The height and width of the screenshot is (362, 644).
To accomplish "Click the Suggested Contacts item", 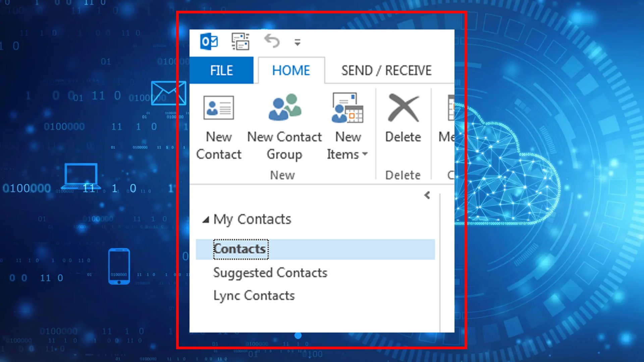I will pyautogui.click(x=270, y=273).
